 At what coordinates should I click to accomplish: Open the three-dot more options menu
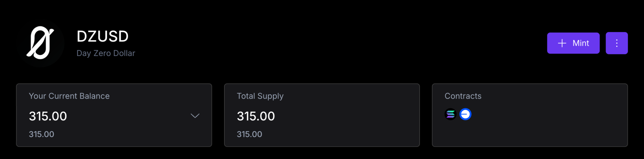coord(617,43)
